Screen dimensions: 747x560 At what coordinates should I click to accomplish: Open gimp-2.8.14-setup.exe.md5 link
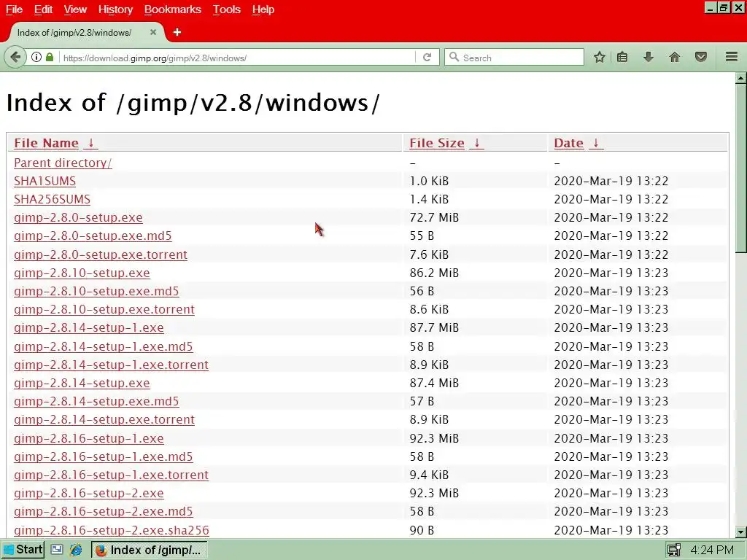point(96,402)
